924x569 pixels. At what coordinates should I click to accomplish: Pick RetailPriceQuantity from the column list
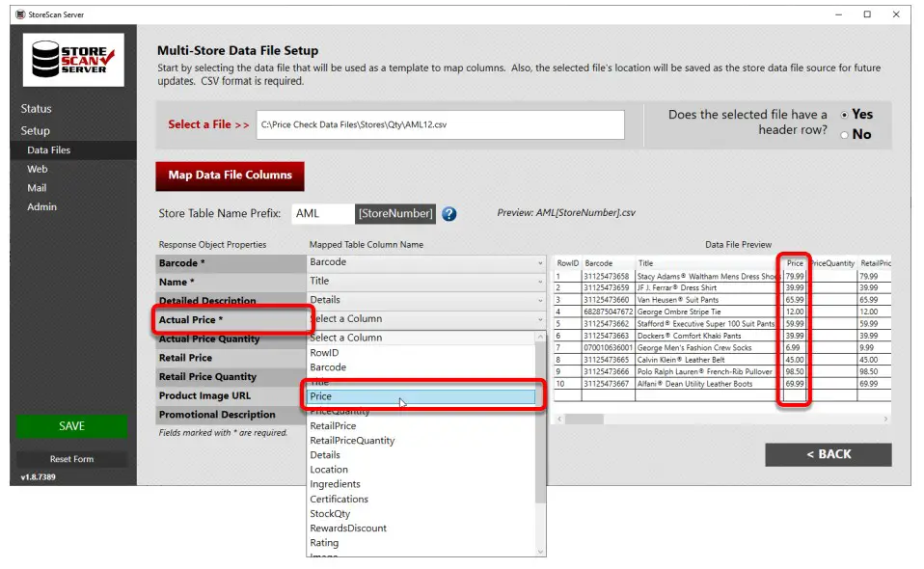click(421, 441)
